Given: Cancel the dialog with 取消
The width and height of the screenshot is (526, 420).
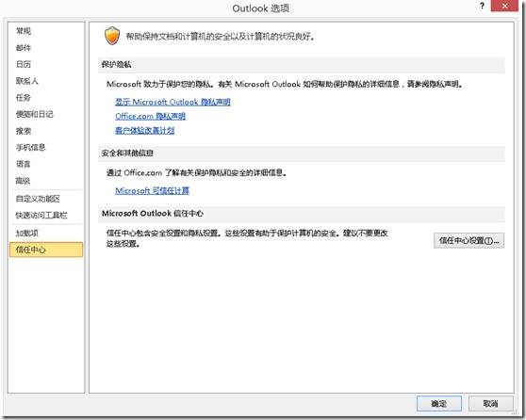Looking at the screenshot, I should click(x=490, y=403).
